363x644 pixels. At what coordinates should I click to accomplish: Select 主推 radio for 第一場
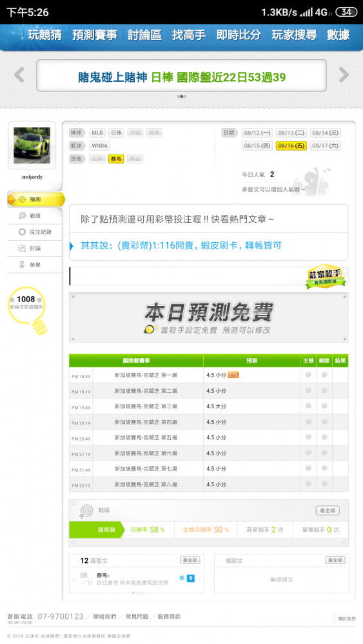click(308, 375)
